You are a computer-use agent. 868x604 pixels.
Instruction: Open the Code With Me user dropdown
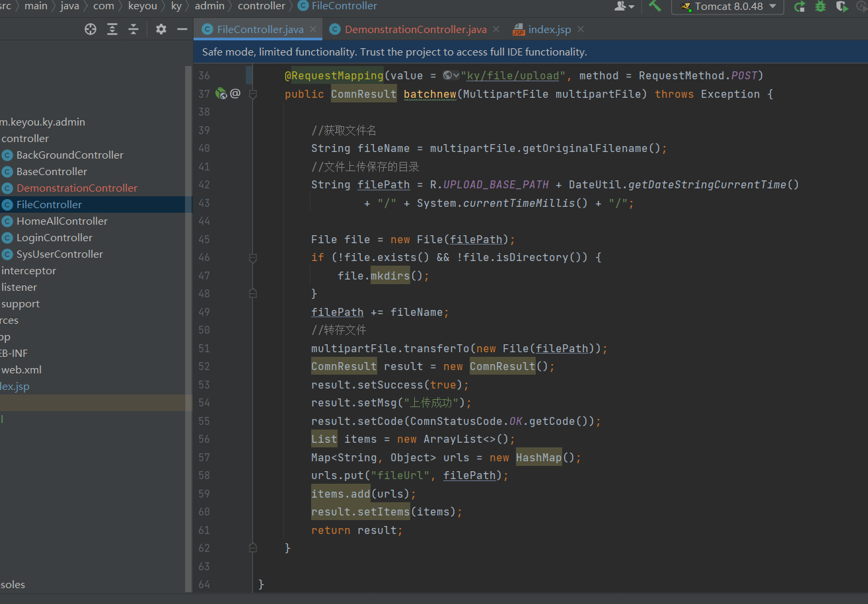pos(624,6)
